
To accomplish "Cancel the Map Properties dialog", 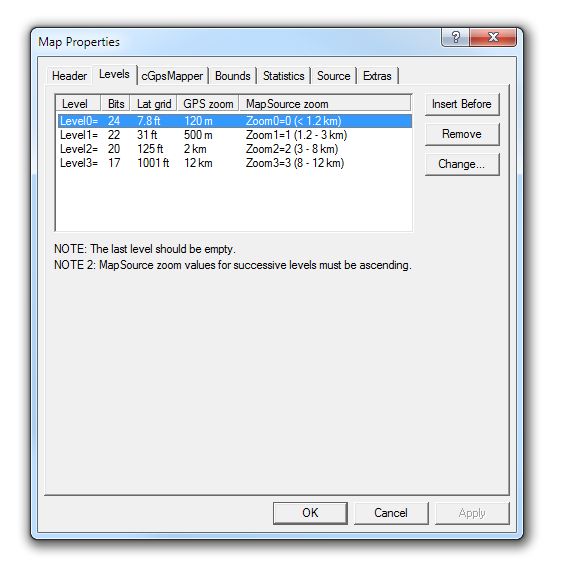I will coord(391,513).
